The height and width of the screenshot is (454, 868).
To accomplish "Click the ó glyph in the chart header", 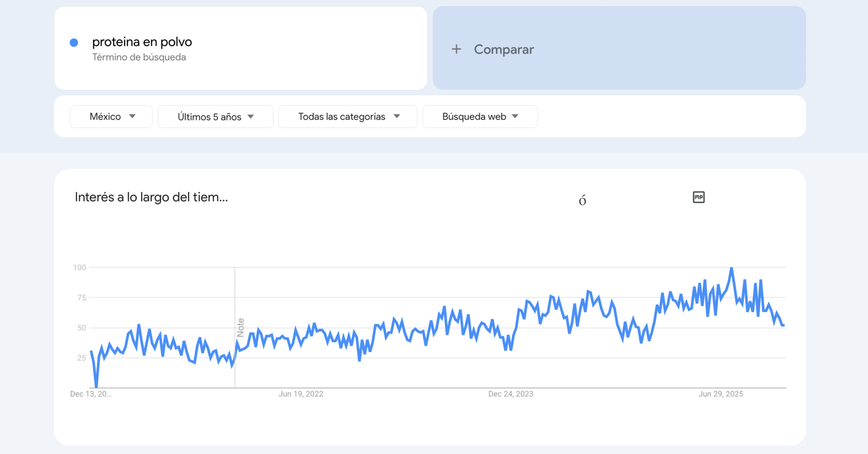I will coord(582,200).
